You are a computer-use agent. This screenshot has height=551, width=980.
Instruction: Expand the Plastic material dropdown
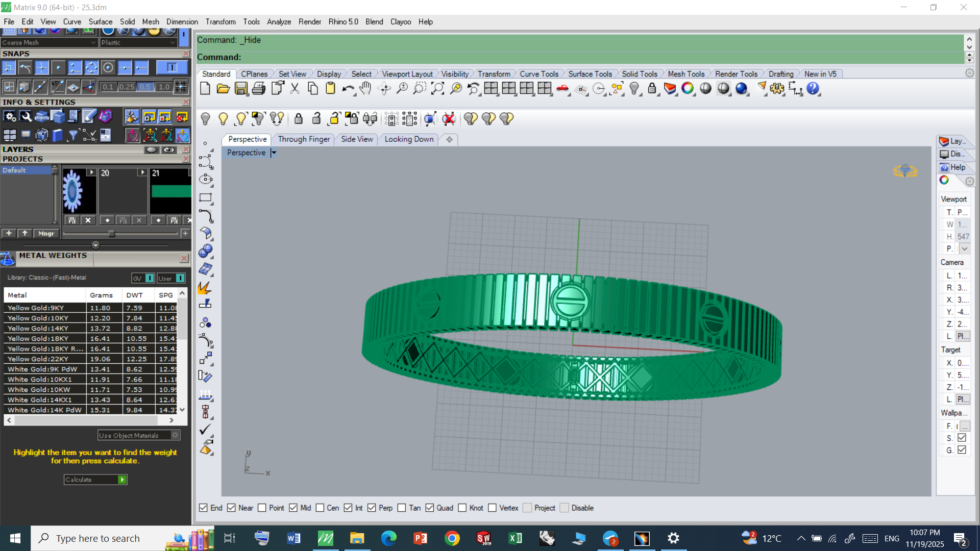(173, 43)
